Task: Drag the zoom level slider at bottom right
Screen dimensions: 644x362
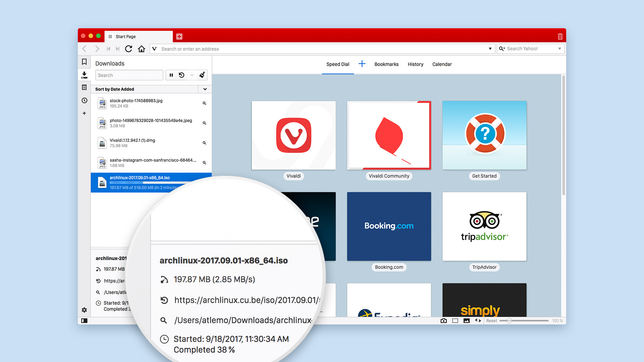Action: point(509,320)
